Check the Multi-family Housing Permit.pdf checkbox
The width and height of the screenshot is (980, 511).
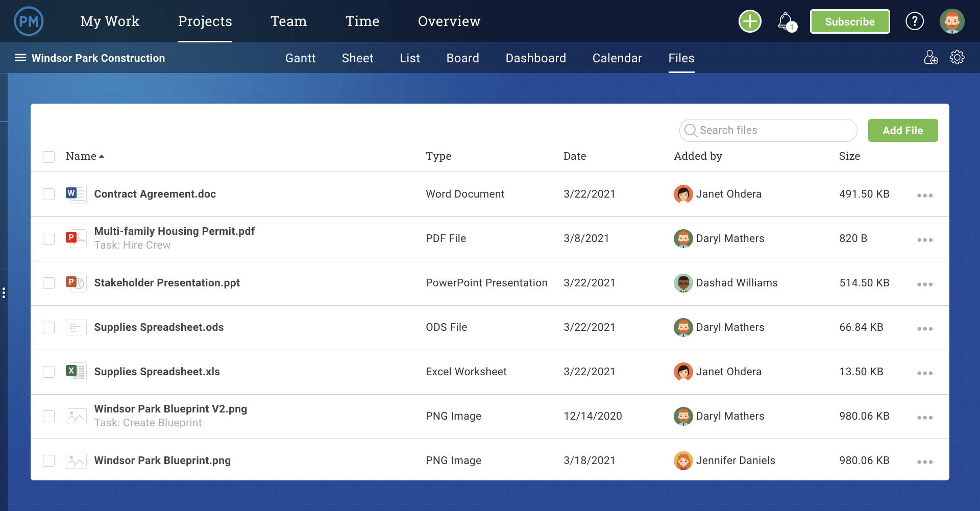48,238
